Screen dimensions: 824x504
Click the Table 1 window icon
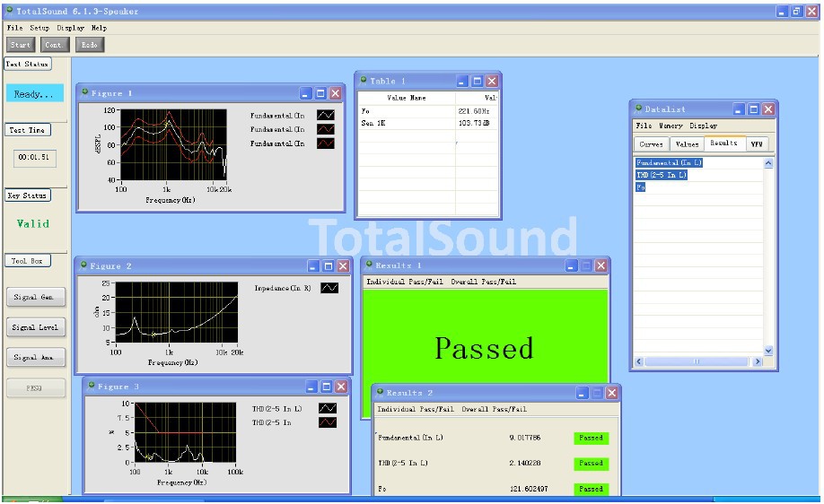[x=364, y=81]
